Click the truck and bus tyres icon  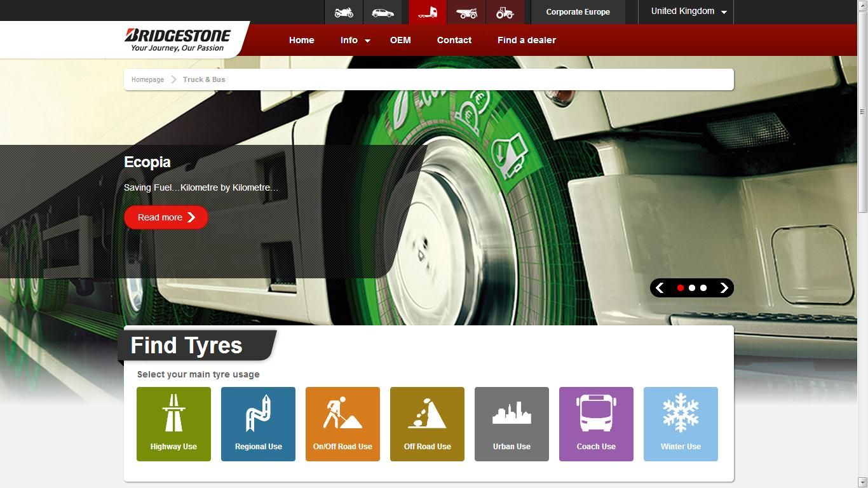(427, 11)
